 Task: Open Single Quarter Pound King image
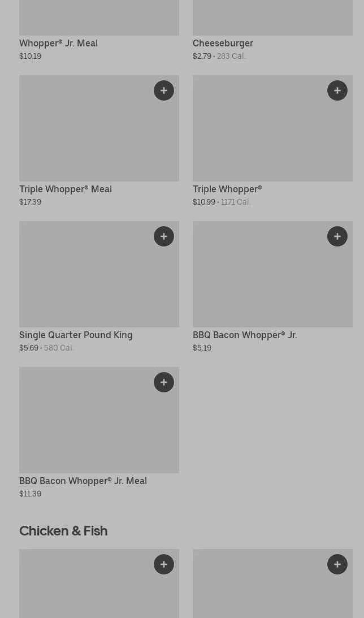tap(99, 274)
